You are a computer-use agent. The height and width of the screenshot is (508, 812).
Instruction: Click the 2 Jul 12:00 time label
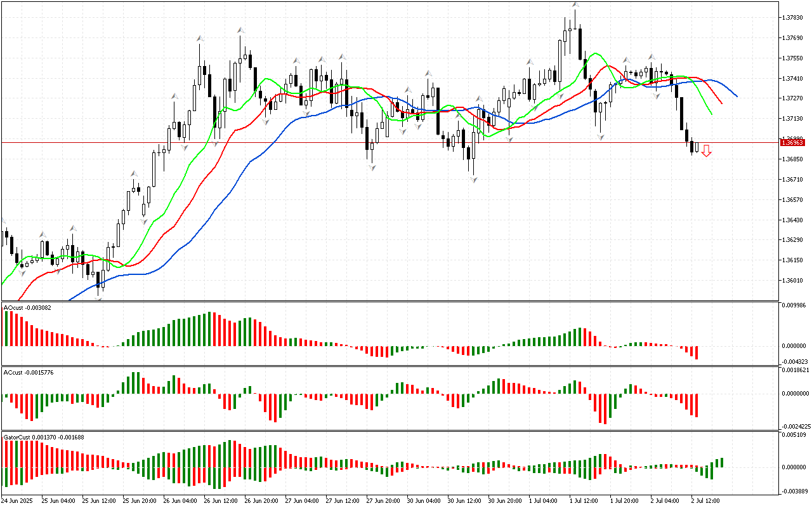[x=705, y=500]
